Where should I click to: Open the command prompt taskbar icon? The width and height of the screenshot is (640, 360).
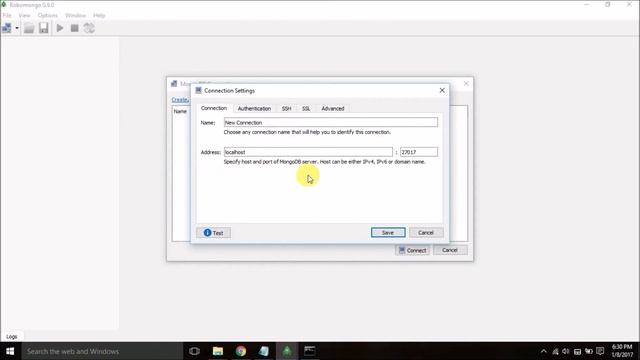tap(309, 351)
